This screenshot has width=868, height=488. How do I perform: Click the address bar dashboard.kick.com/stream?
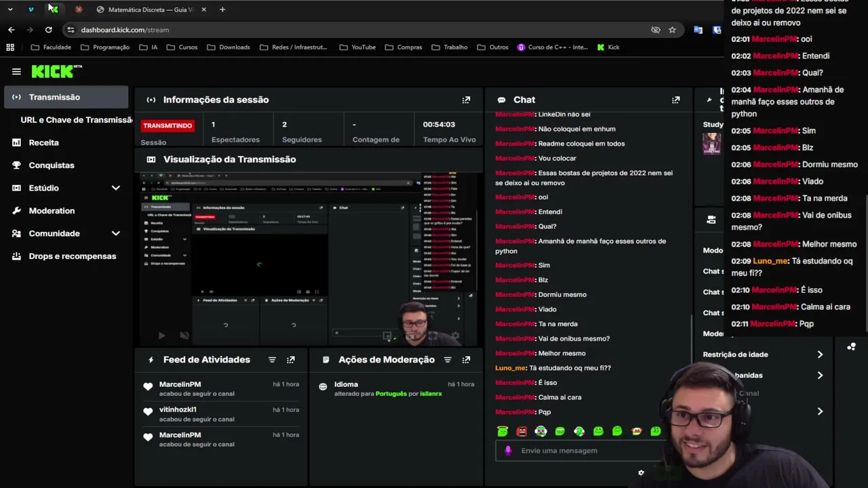pyautogui.click(x=125, y=30)
